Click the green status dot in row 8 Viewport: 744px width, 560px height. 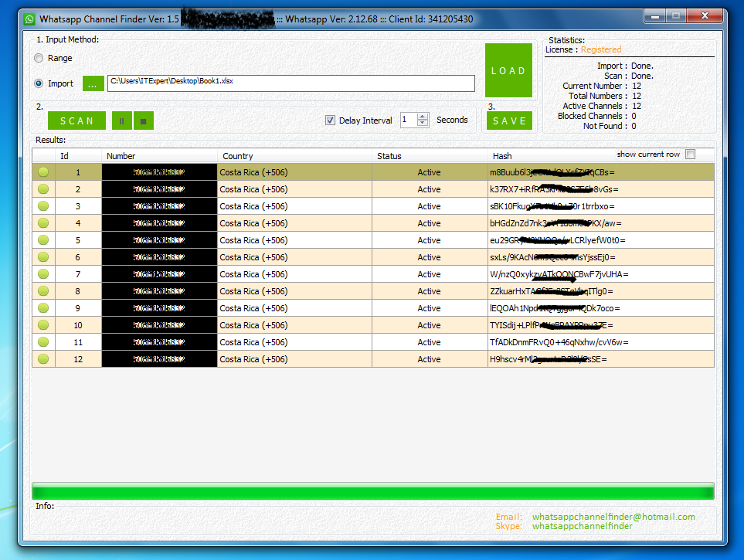click(x=43, y=291)
